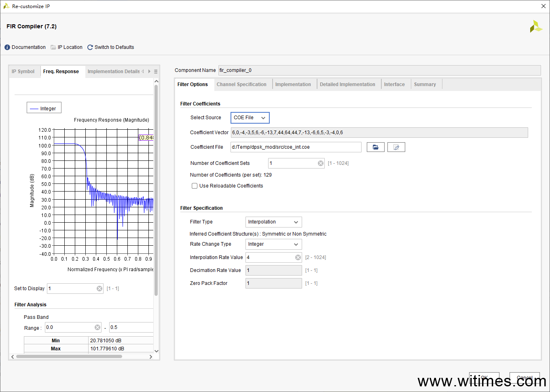Click the scroll down arrow in left panel
550x392 pixels.
tap(157, 351)
